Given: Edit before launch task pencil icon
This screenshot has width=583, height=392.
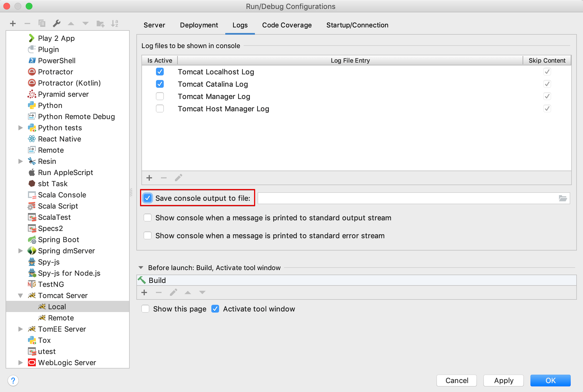Looking at the screenshot, I should pyautogui.click(x=174, y=292).
